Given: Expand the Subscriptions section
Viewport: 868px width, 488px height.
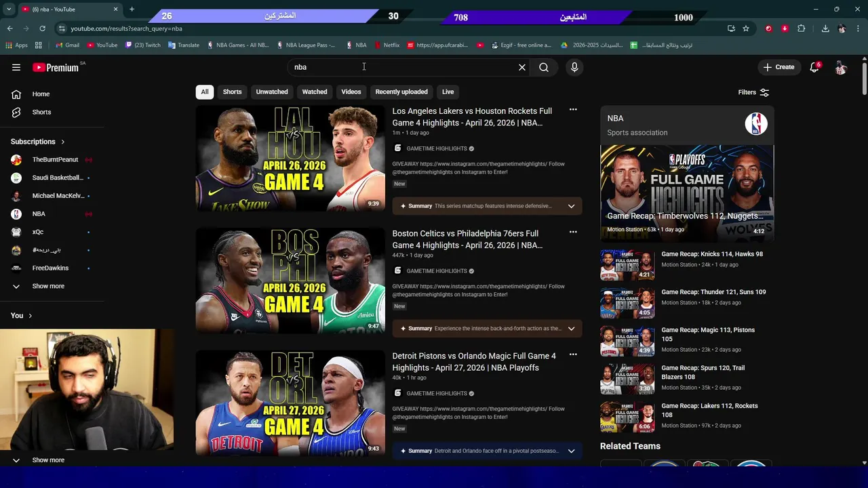Looking at the screenshot, I should pos(38,142).
